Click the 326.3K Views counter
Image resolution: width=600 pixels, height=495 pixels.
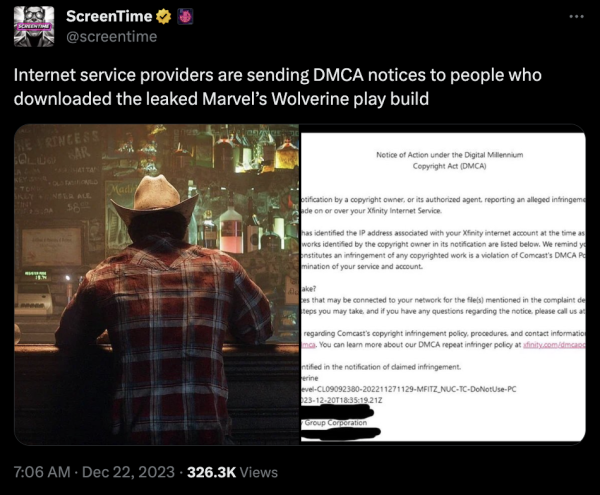point(232,472)
